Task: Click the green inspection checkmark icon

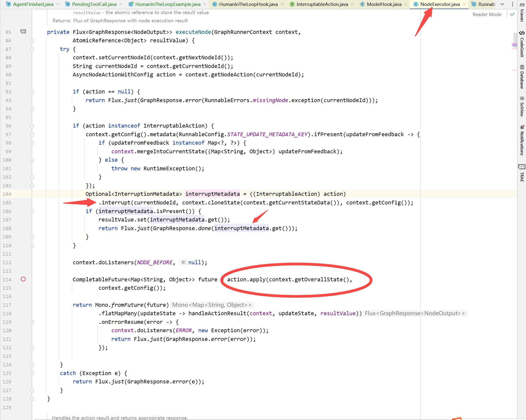Action: 512,14
